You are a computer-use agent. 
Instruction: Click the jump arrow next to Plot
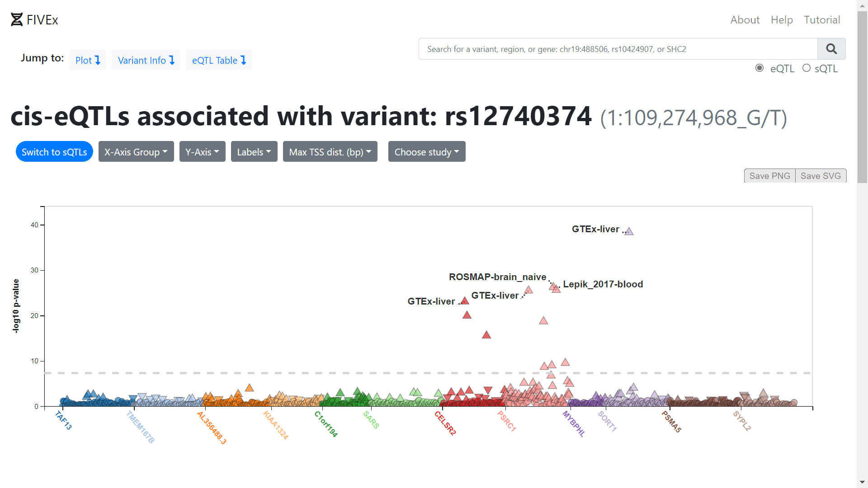pyautogui.click(x=98, y=60)
